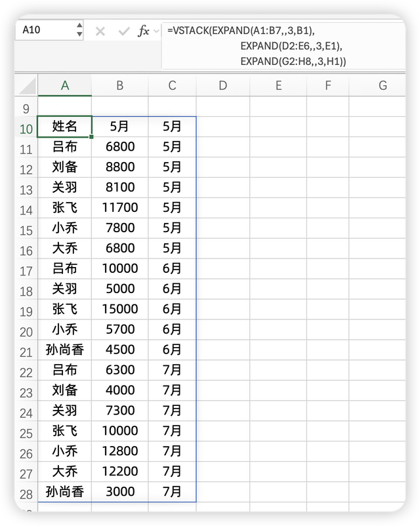Screen dimensions: 420x526
Task: Select column D header
Action: tap(223, 86)
